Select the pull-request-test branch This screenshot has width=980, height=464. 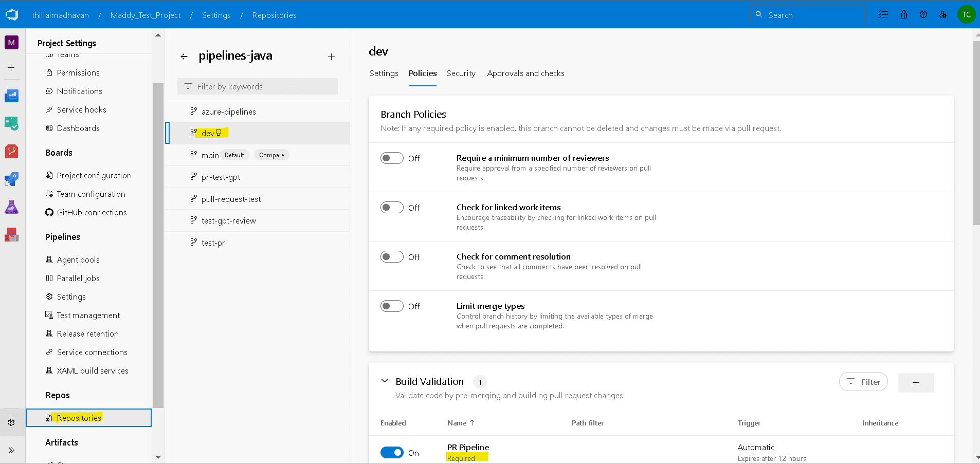258,199
